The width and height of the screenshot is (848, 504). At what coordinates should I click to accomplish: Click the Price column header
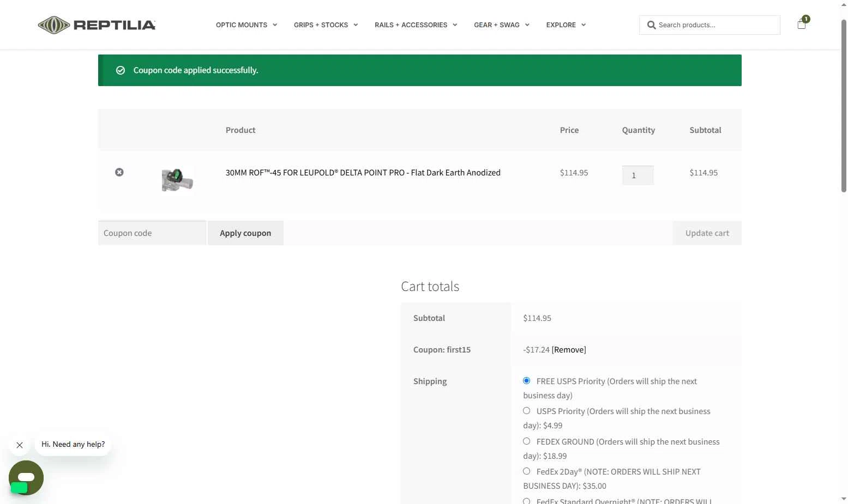pos(569,130)
